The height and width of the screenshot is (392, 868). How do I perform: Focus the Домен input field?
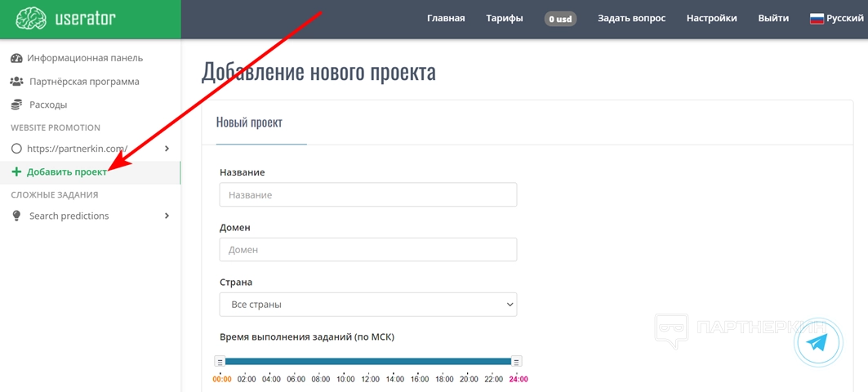tap(368, 250)
